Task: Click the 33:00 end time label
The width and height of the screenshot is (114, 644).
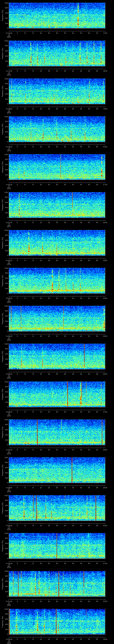Action: click(x=105, y=639)
